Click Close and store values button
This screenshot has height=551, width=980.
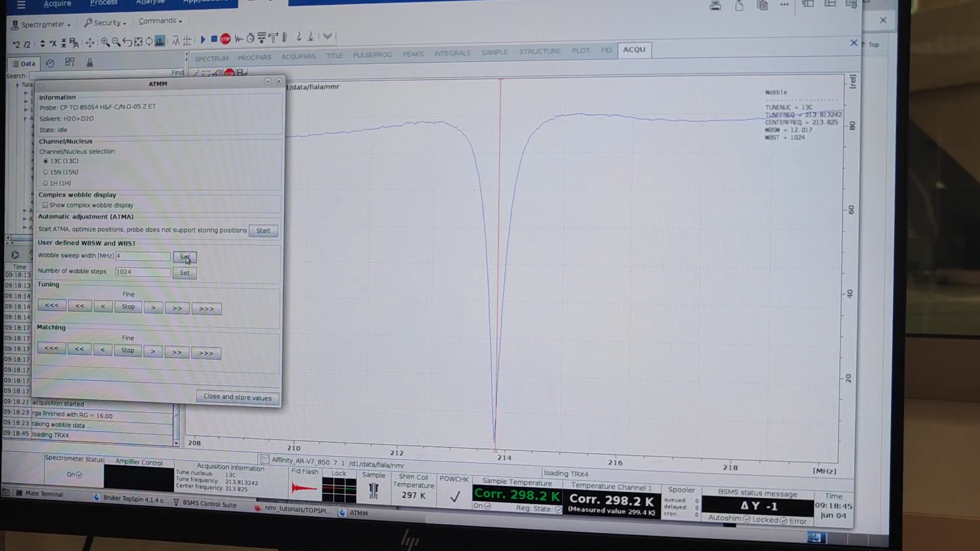(x=237, y=397)
